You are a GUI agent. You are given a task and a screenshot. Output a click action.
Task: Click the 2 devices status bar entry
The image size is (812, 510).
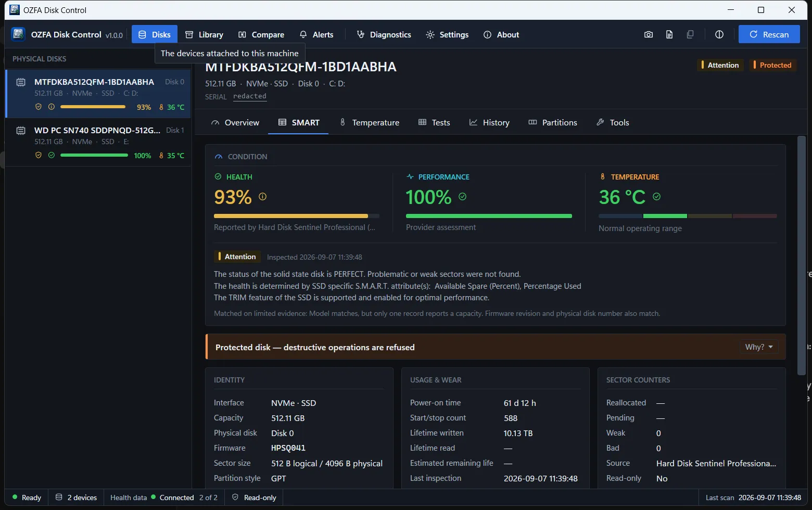[x=76, y=498]
